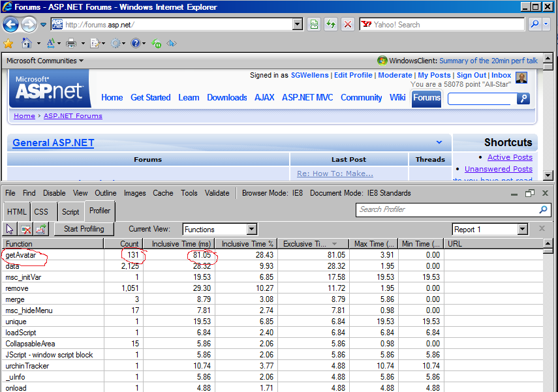Click the Print icon in the command bar
Viewport: 558px width, 392px height.
pyautogui.click(x=71, y=44)
